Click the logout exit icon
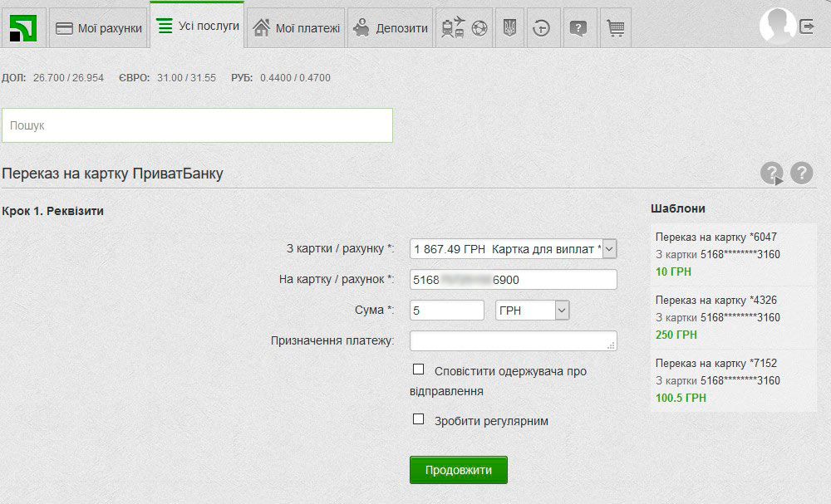 pos(807,26)
